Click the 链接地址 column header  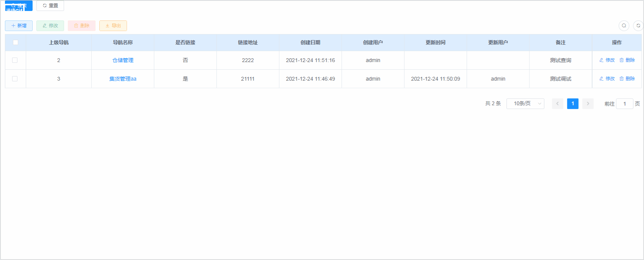tap(248, 42)
